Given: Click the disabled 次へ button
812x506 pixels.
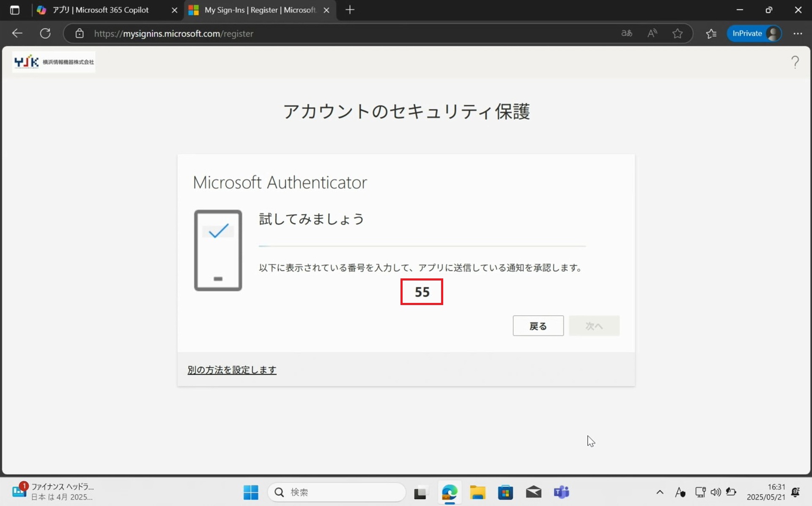Looking at the screenshot, I should pyautogui.click(x=594, y=326).
